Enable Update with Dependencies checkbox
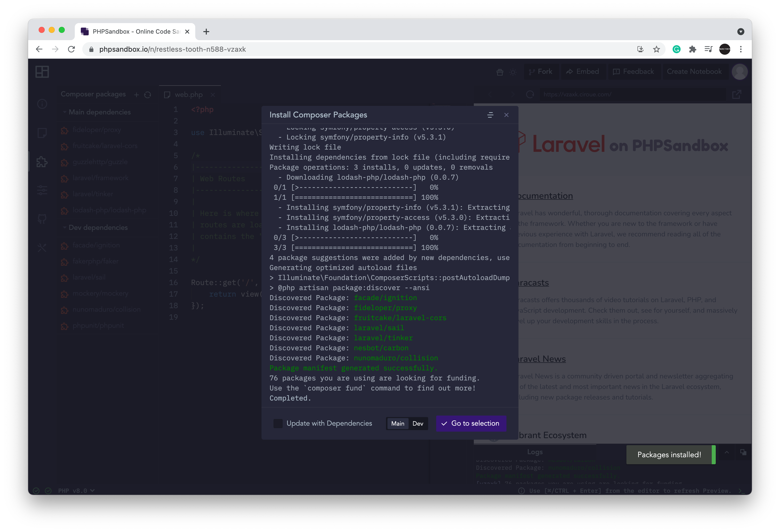Viewport: 780px width, 532px height. tap(278, 423)
